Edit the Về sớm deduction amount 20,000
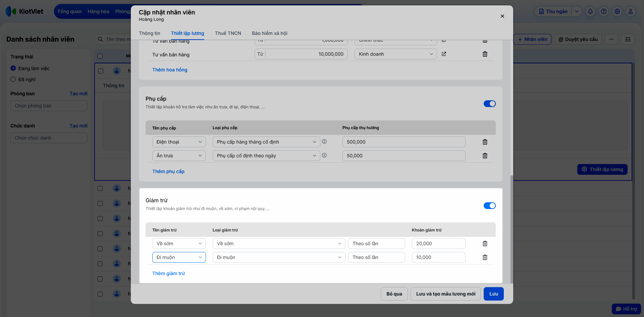Screen dimensions: 644x317 point(439,244)
